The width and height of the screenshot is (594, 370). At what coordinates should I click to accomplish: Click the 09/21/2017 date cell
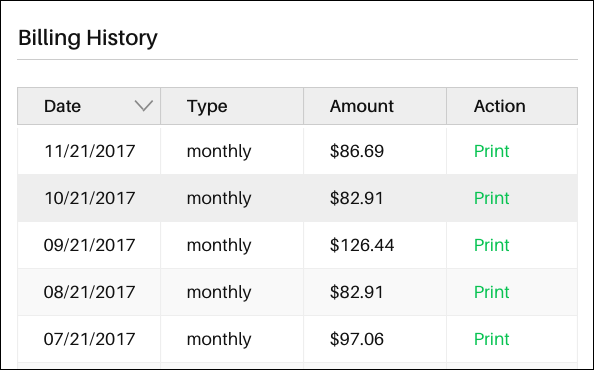(89, 245)
